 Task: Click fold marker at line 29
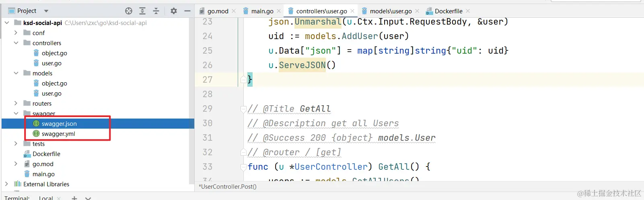tap(243, 109)
